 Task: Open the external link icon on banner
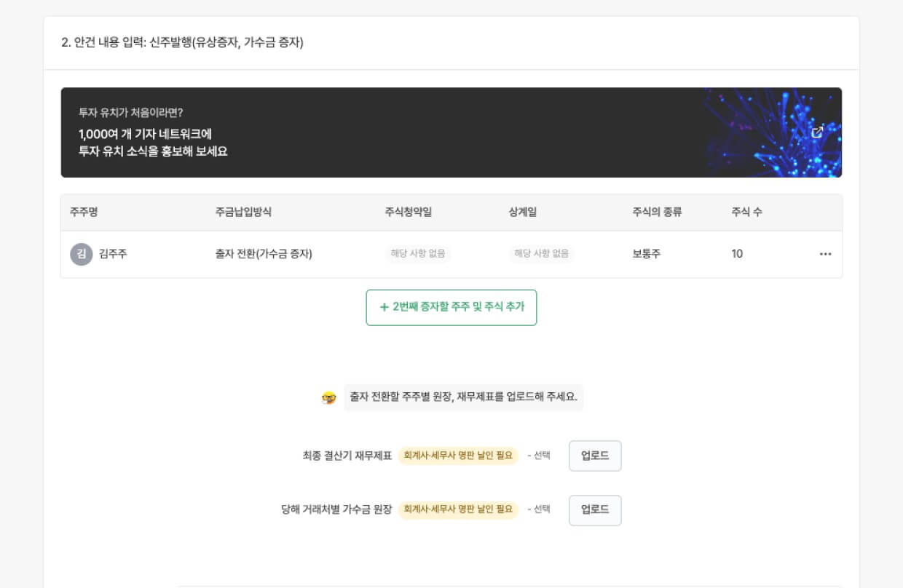point(817,132)
